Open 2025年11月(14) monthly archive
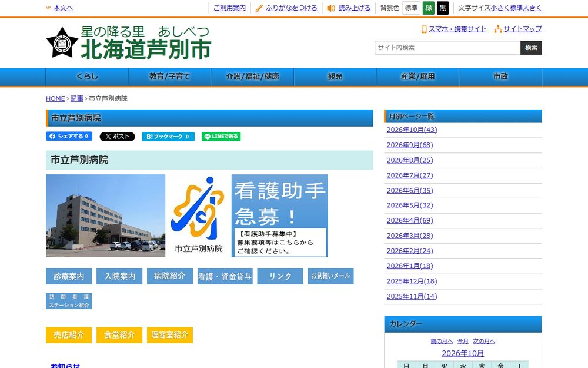588x368 pixels. pos(412,296)
